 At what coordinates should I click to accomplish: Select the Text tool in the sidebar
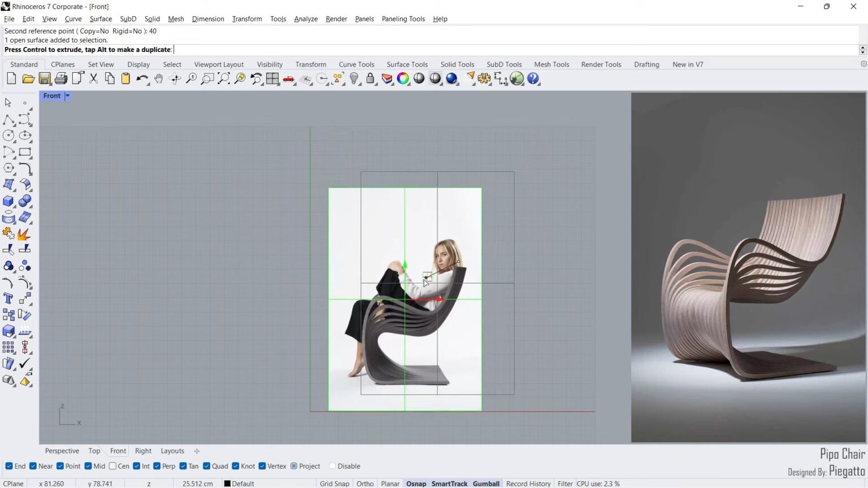pyautogui.click(x=9, y=298)
